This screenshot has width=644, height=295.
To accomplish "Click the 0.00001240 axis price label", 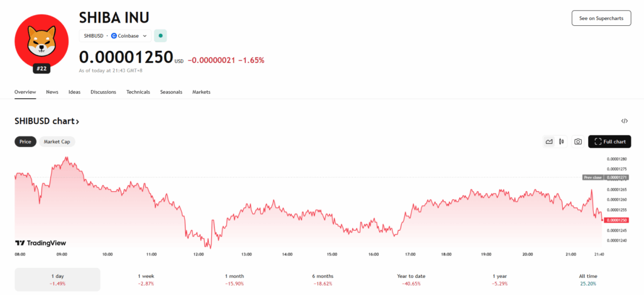I will (616, 240).
